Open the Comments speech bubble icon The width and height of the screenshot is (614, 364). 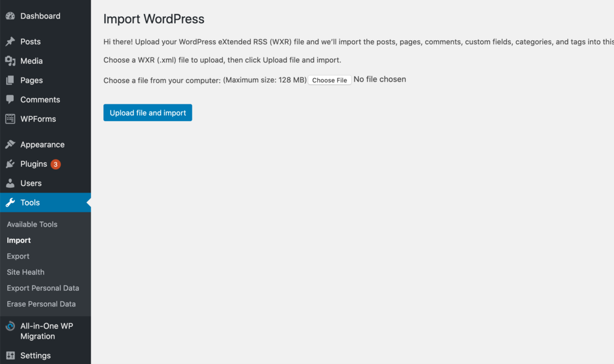tap(10, 99)
